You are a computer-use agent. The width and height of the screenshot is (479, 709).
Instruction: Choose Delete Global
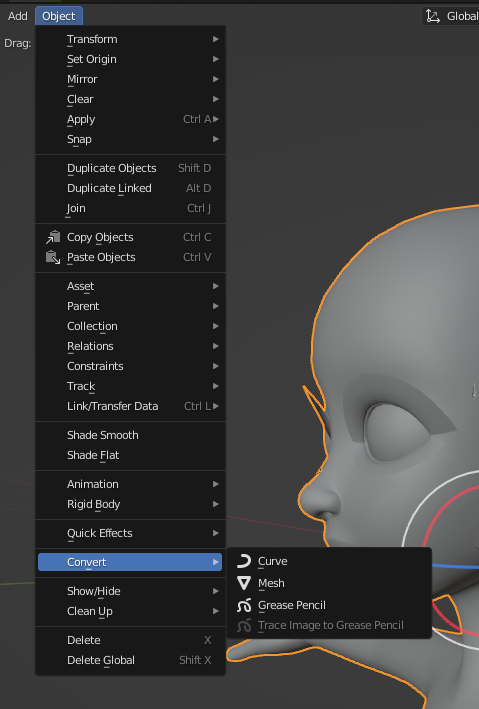coord(130,660)
